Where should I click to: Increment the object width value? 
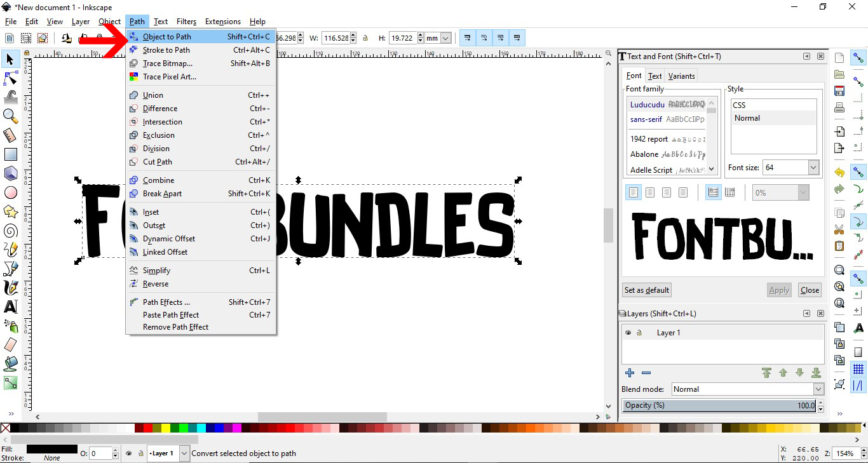pos(353,36)
